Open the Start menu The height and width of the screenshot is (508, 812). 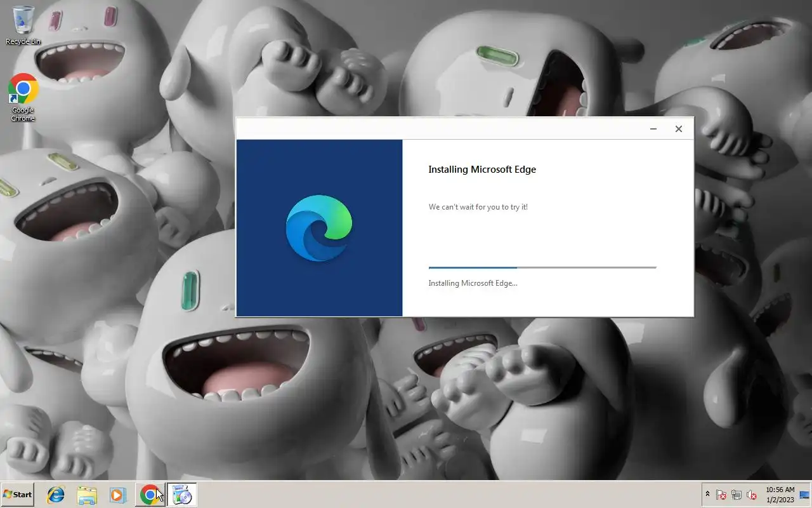(18, 495)
